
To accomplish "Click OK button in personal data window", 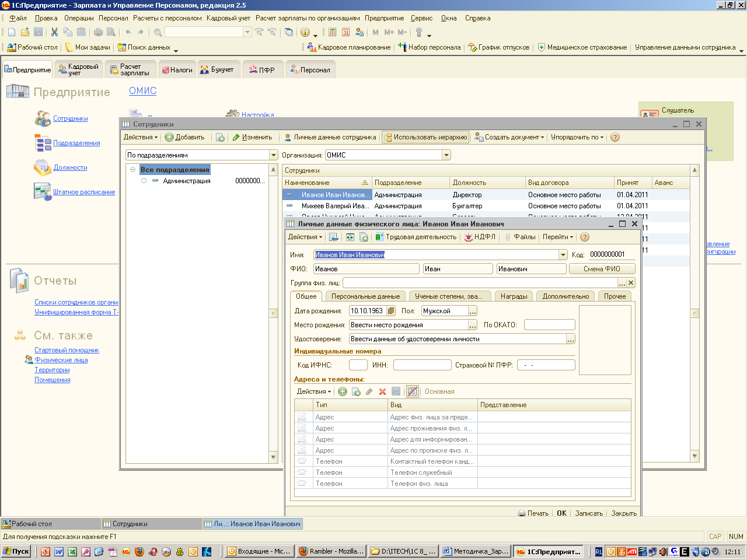I will coord(561,513).
